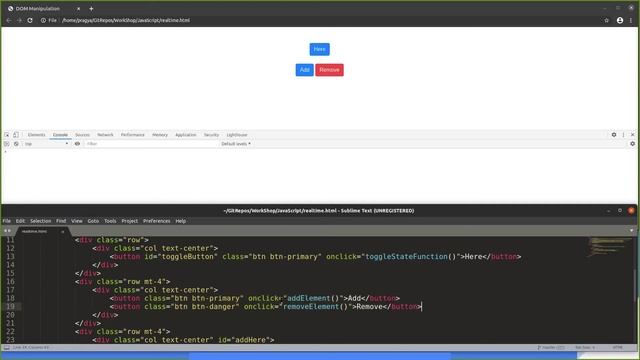The image size is (640, 360).
Task: Open Sublime Text Selection menu
Action: click(40, 221)
